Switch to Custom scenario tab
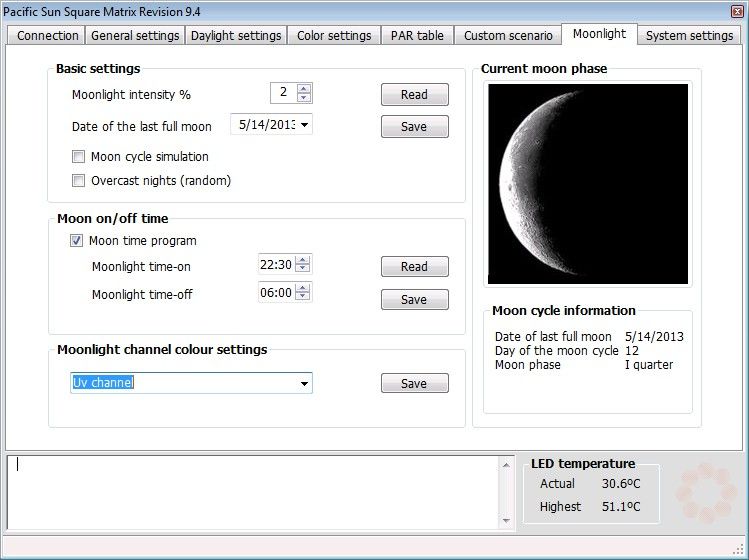The width and height of the screenshot is (749, 560). click(508, 36)
